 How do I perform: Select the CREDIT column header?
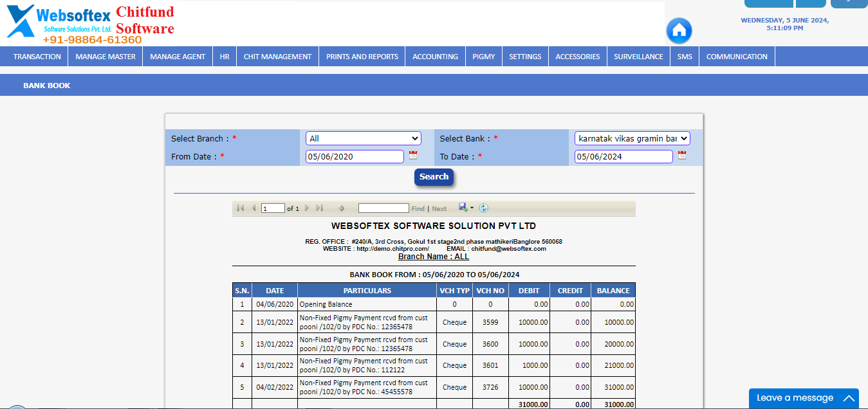pos(570,291)
